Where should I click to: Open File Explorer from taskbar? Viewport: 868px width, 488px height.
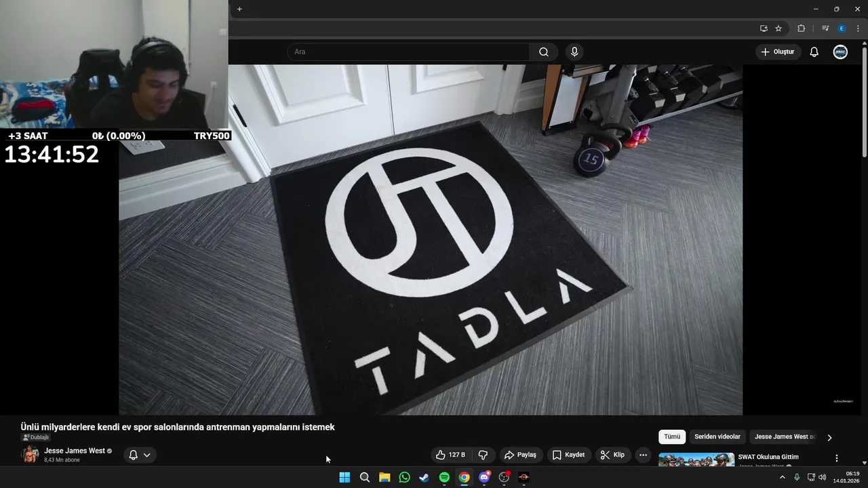(x=384, y=477)
